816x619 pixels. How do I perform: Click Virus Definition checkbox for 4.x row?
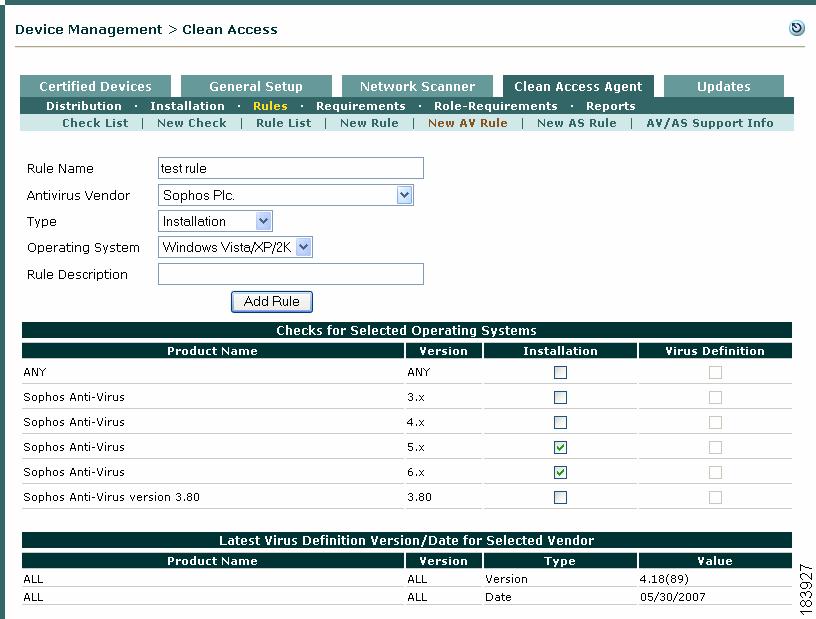click(716, 422)
